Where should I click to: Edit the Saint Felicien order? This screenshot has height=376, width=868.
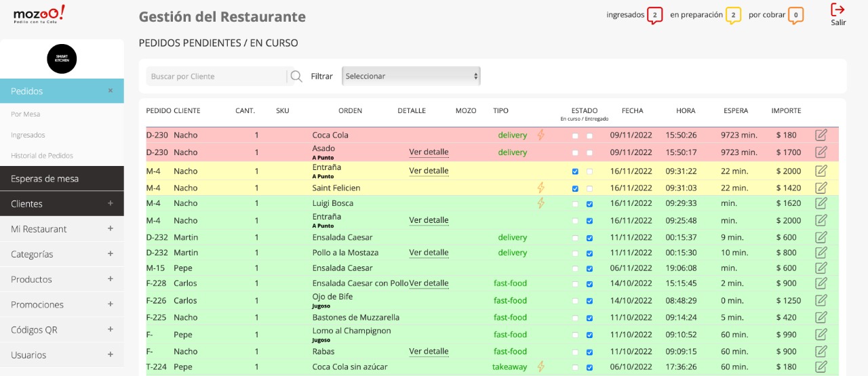click(821, 188)
